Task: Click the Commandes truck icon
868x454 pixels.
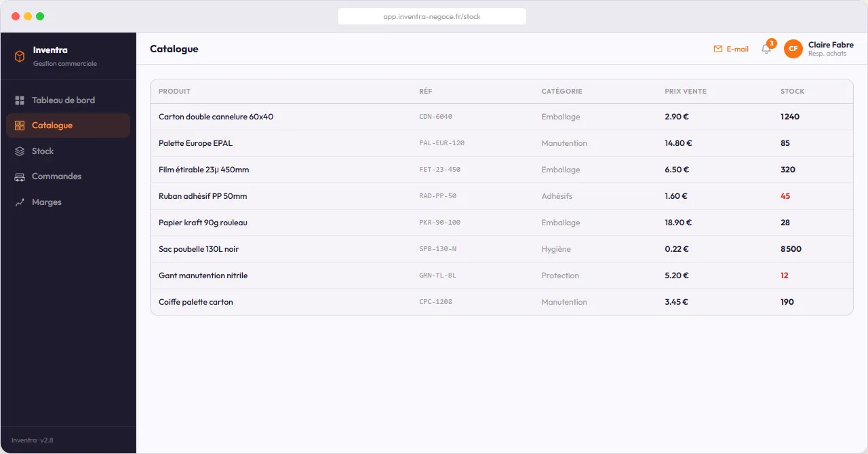Action: [x=20, y=176]
